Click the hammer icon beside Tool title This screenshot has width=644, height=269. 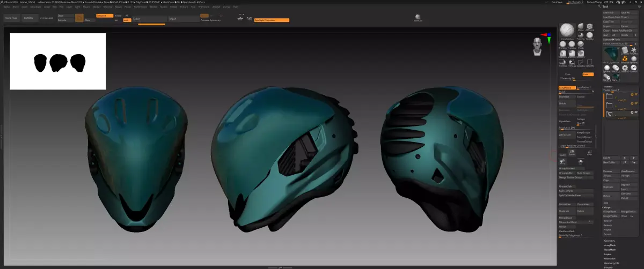(599, 6)
